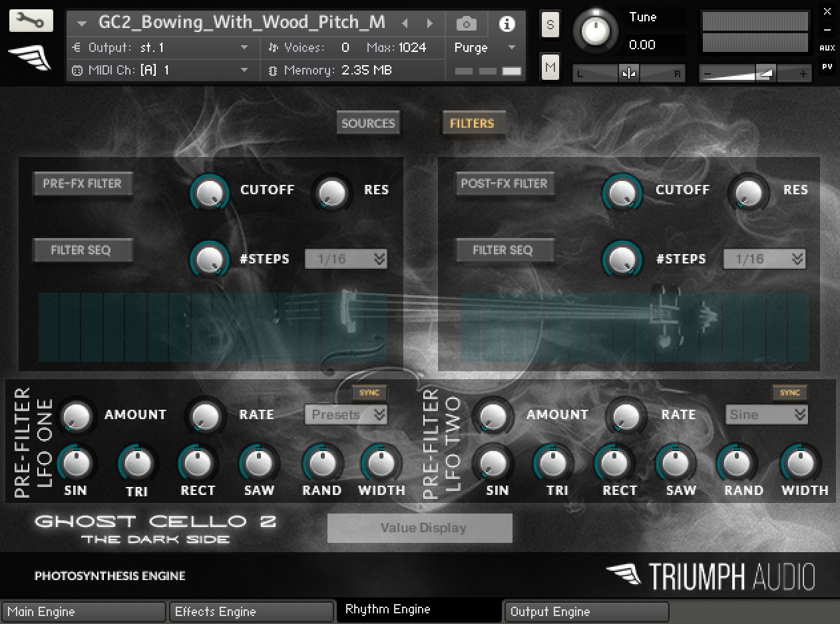Screen dimensions: 840x624
Task: Click the LFO One TRI knob
Action: (x=138, y=463)
